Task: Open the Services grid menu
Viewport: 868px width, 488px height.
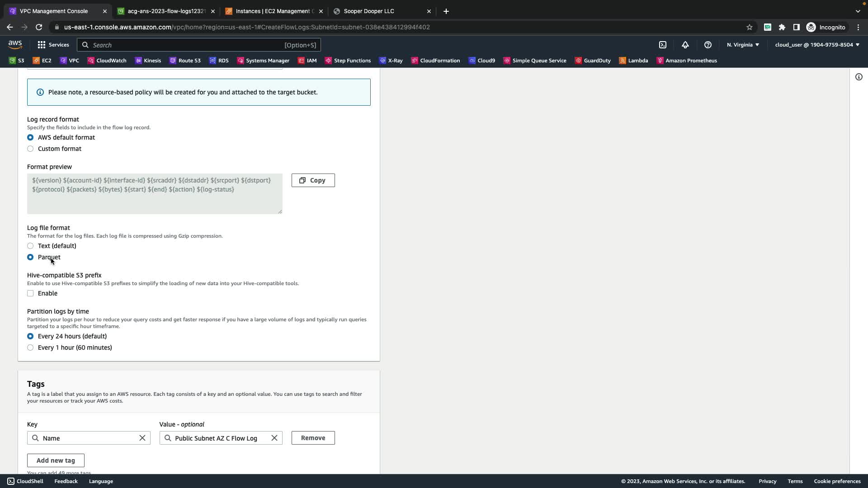Action: [x=53, y=45]
